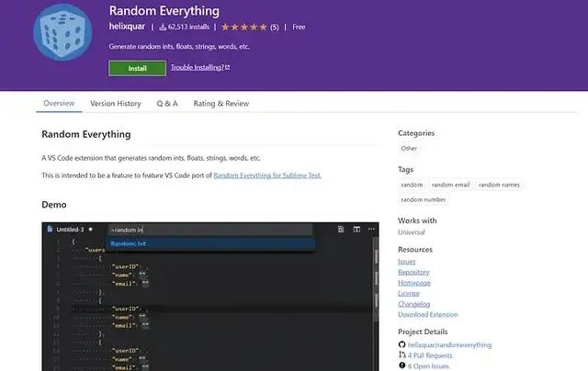Click the Untitled-3 editor tab
This screenshot has width=588, height=371.
tap(70, 230)
